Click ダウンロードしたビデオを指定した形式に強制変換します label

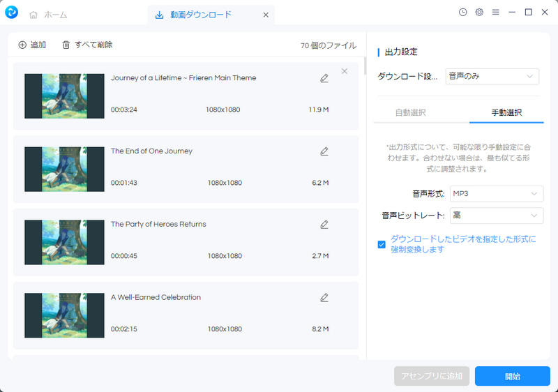click(463, 244)
